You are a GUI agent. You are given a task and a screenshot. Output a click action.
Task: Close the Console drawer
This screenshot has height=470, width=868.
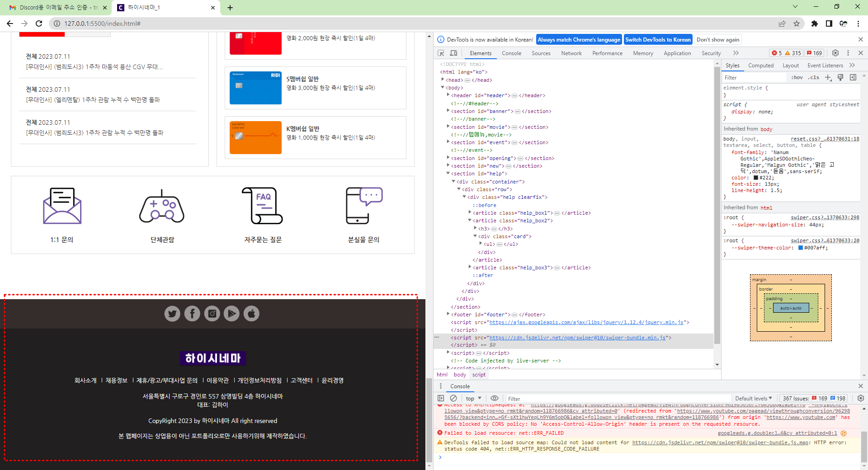860,386
